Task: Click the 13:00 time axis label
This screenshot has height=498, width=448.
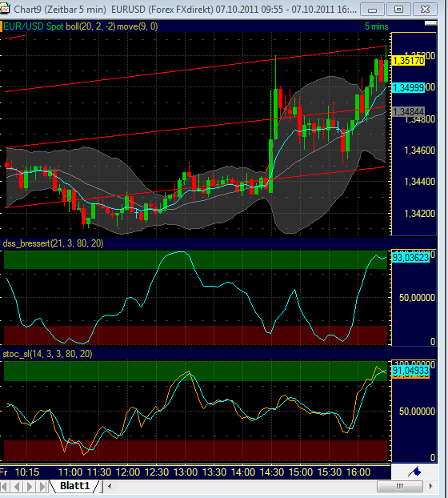Action: coord(186,472)
